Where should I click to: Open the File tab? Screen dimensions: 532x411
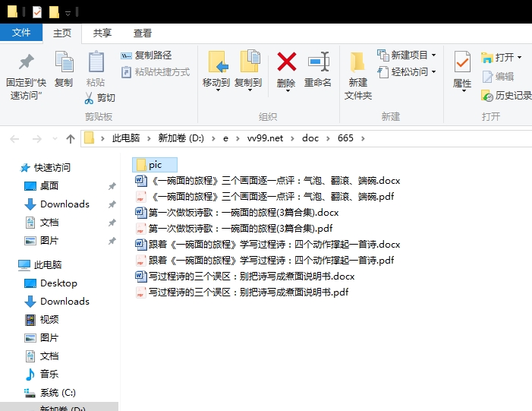[x=21, y=33]
